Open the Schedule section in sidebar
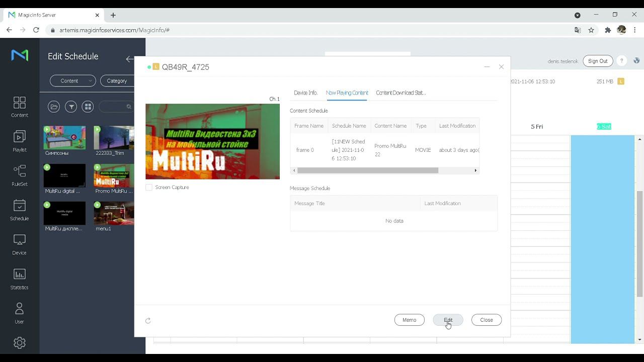644x362 pixels. pos(20,210)
